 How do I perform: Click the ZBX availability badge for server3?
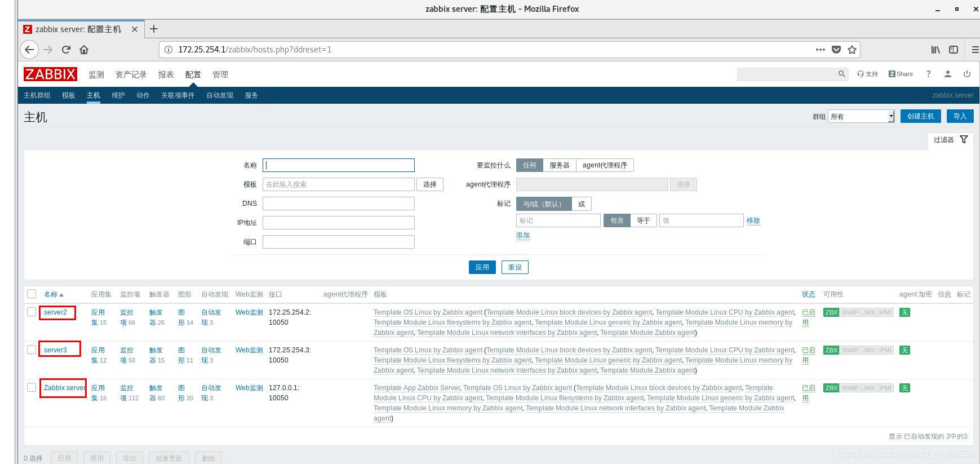pyautogui.click(x=831, y=350)
